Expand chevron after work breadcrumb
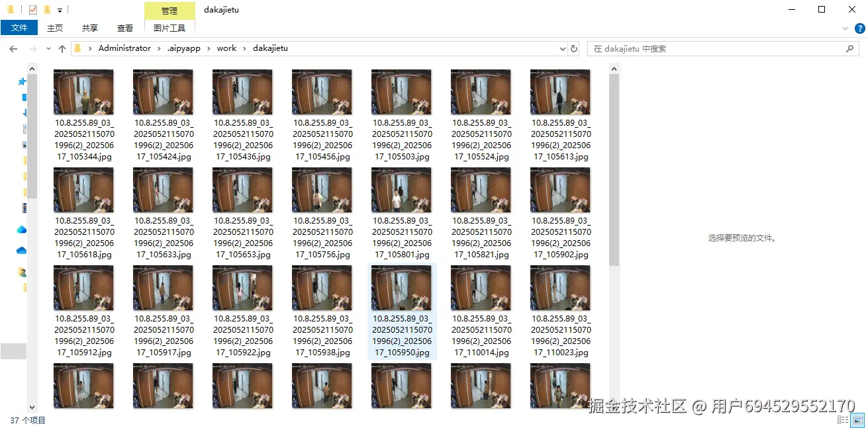The image size is (868, 428). tap(245, 48)
